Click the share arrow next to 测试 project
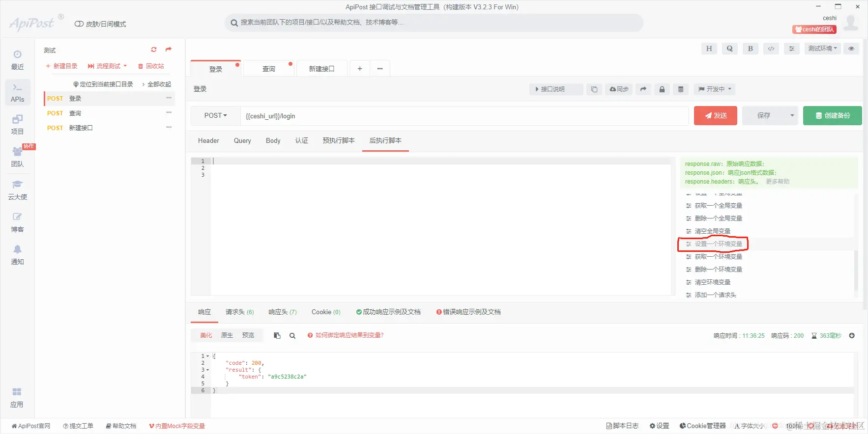 169,50
